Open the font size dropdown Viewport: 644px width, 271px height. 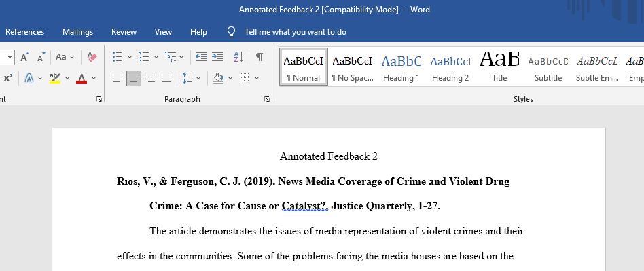10,57
